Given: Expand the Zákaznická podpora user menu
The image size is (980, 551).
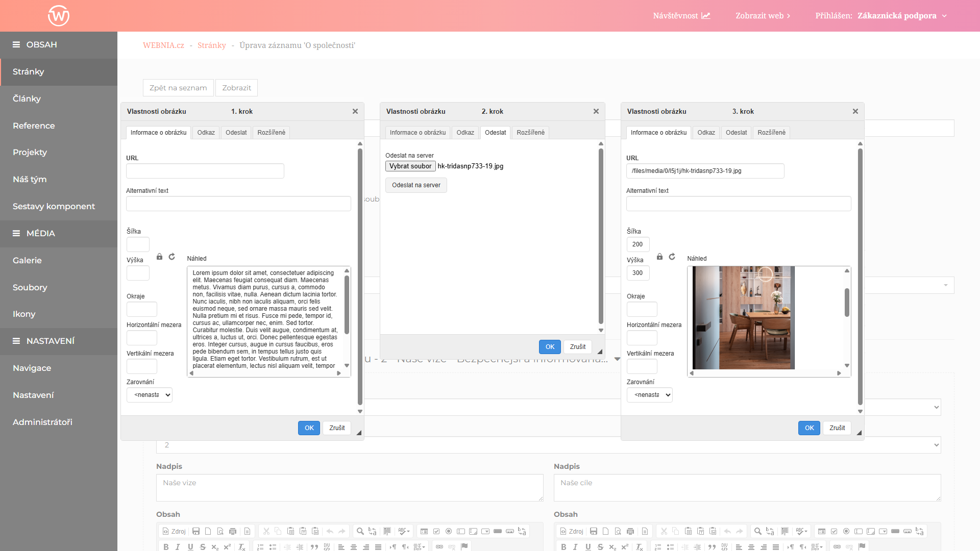Looking at the screenshot, I should tap(945, 16).
